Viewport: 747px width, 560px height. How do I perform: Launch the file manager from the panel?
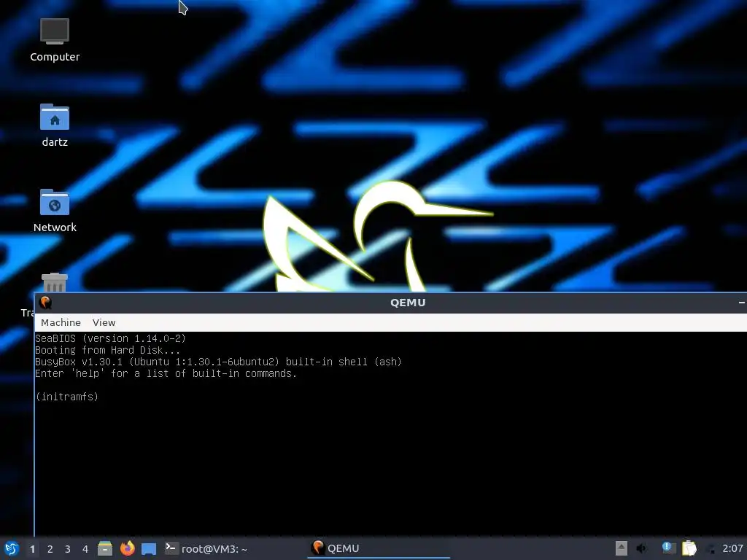(x=105, y=548)
